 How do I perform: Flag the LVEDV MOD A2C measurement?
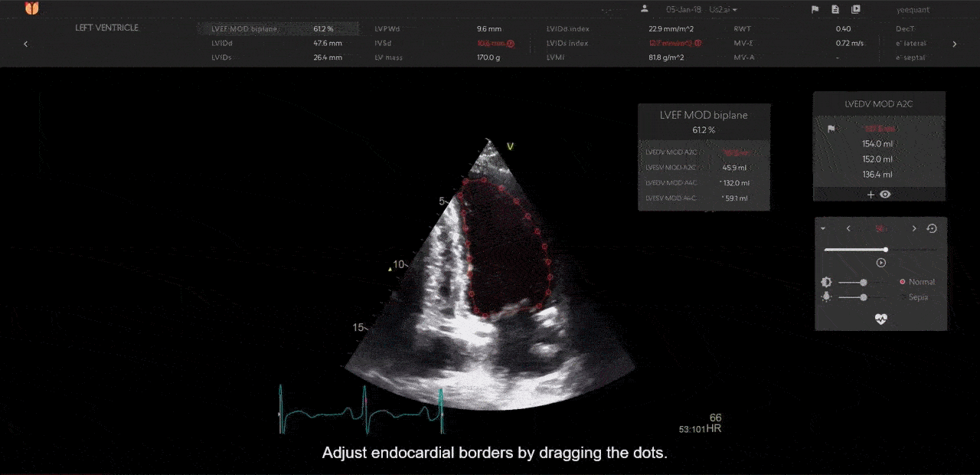click(x=831, y=129)
